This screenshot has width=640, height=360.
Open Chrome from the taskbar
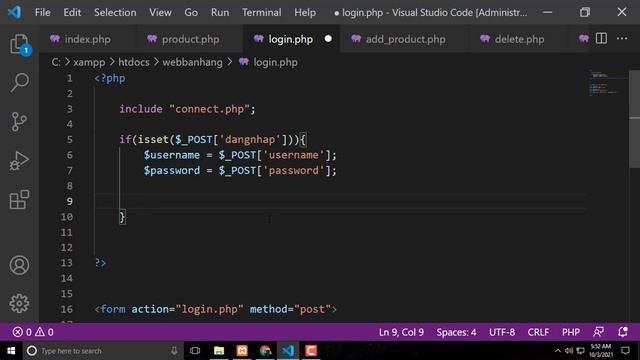coord(265,351)
